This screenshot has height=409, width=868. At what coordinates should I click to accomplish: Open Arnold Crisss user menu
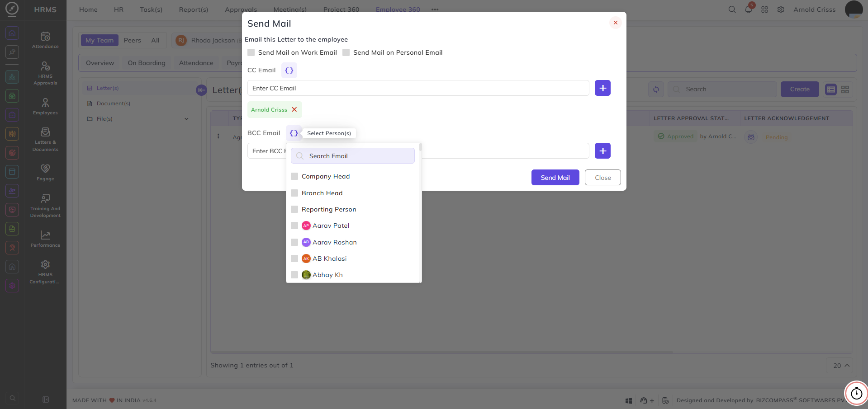814,9
